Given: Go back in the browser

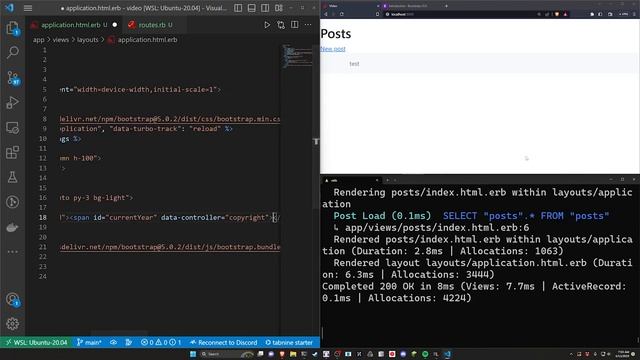Looking at the screenshot, I should [326, 14].
